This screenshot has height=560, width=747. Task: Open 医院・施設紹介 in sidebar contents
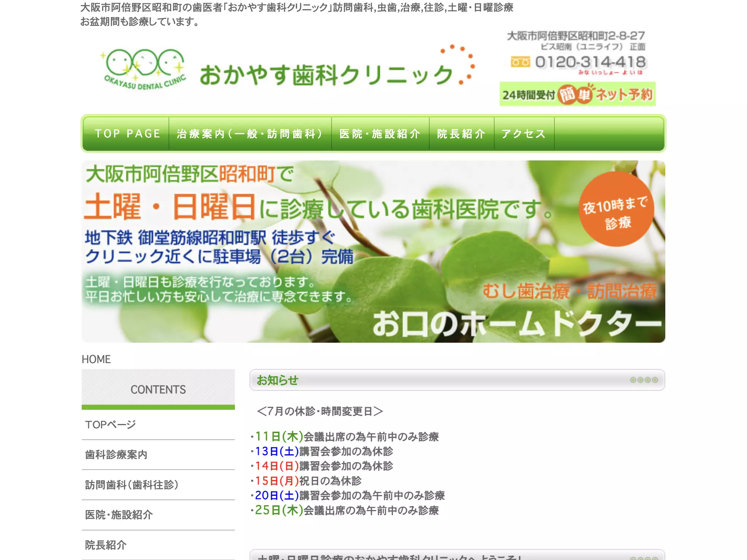(x=158, y=515)
